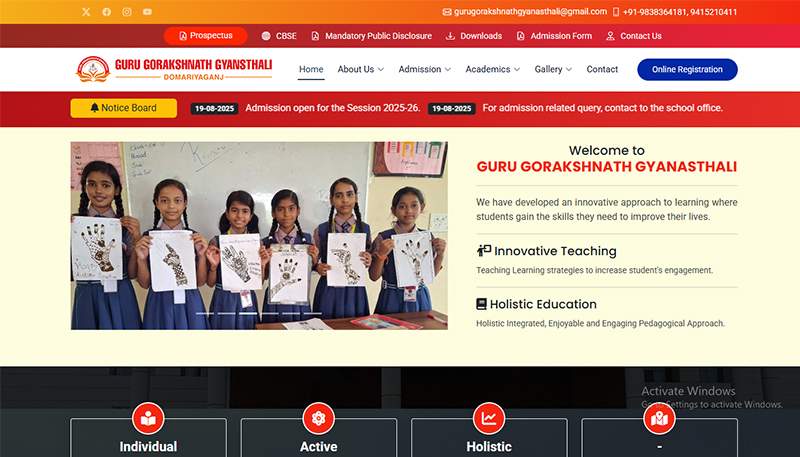Open the Prospectus button

[205, 36]
